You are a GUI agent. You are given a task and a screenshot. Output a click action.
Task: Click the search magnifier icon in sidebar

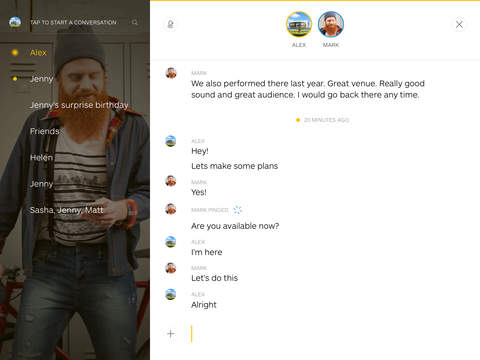[135, 22]
